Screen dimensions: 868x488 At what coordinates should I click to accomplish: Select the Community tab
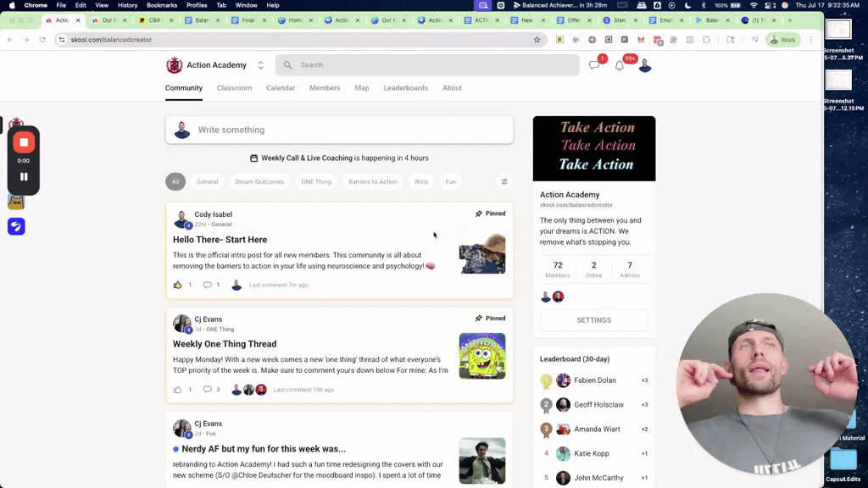(x=184, y=88)
